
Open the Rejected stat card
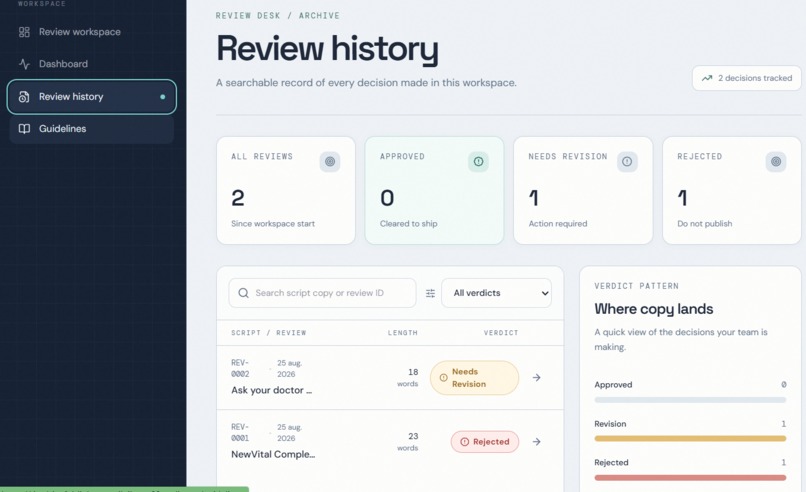(x=731, y=190)
